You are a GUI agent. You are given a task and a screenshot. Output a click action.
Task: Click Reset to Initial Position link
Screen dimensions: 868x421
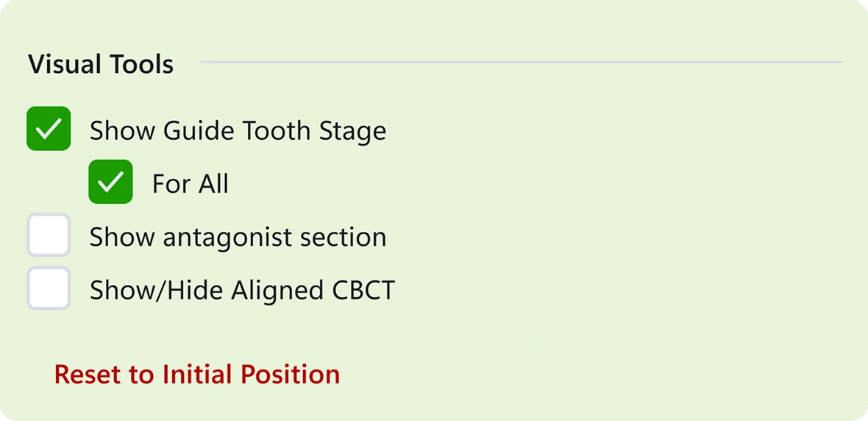197,375
